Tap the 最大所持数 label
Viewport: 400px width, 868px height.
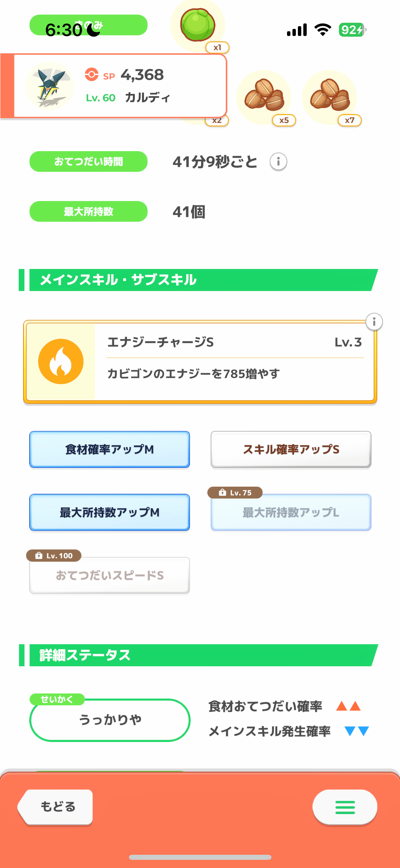click(x=89, y=212)
